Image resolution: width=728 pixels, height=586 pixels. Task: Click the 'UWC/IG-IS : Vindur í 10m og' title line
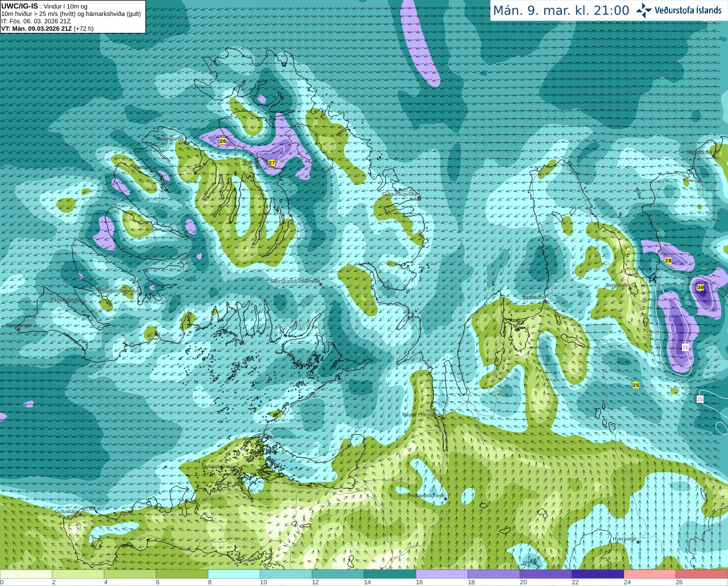tap(44, 6)
